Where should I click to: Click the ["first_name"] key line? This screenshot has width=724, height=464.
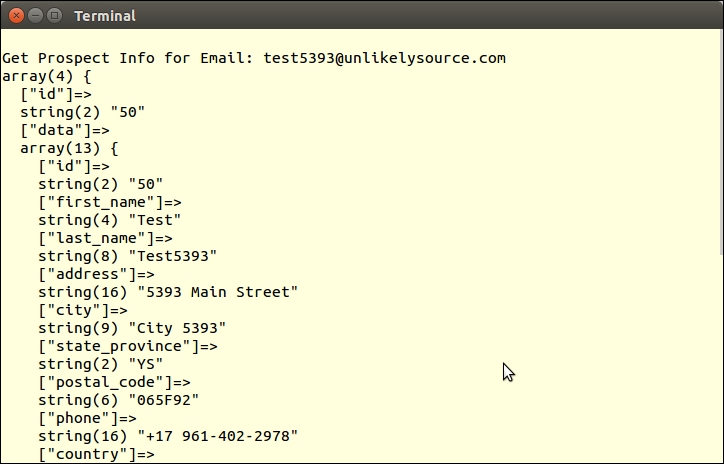tap(110, 202)
